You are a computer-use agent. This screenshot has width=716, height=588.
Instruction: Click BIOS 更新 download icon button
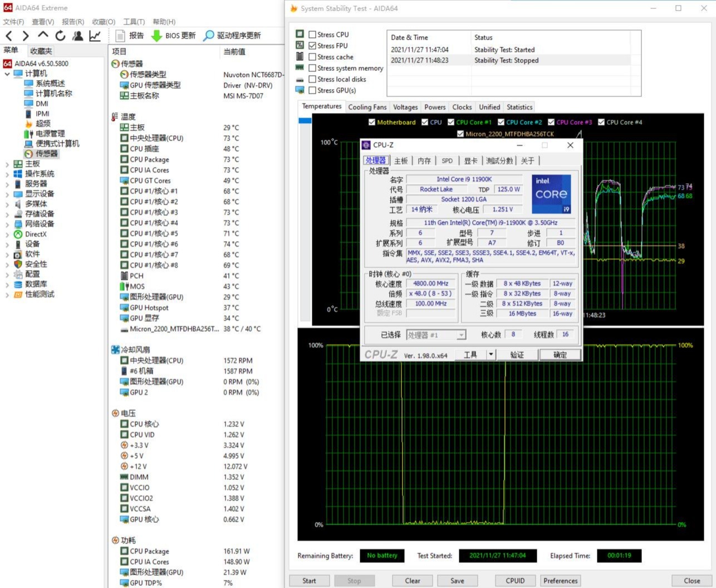(173, 36)
